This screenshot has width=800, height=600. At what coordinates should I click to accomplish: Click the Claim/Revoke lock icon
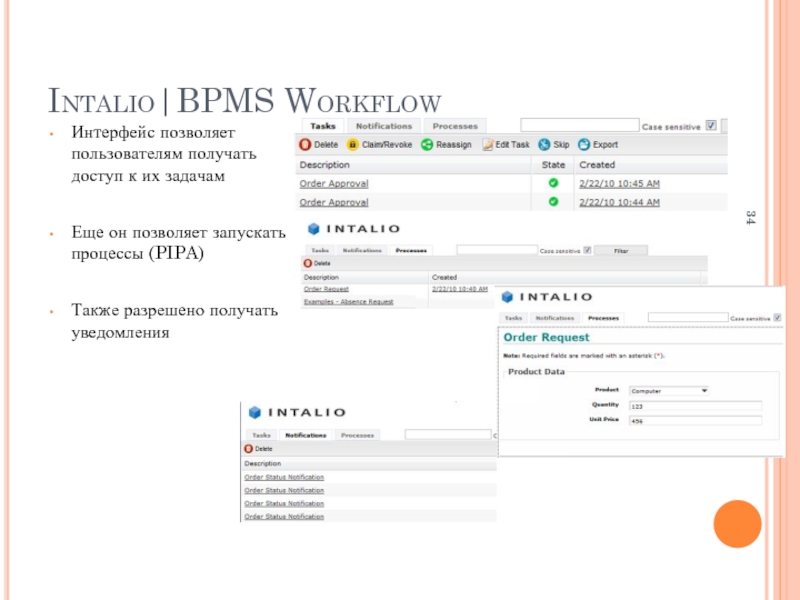pyautogui.click(x=353, y=144)
